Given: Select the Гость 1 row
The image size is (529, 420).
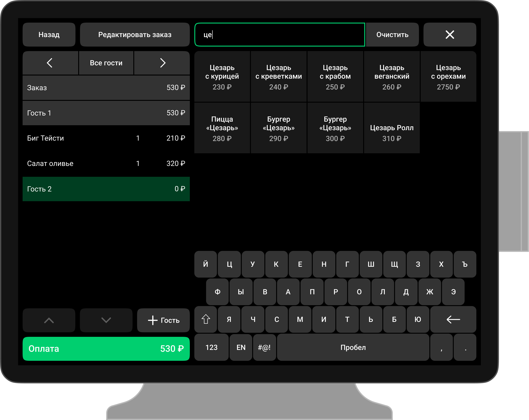Looking at the screenshot, I should (x=106, y=113).
